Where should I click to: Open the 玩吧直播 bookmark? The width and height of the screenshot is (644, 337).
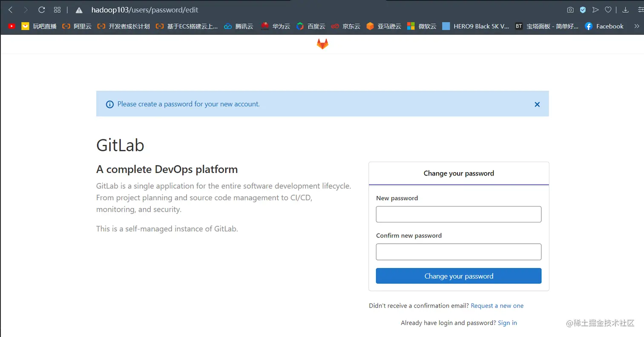(x=39, y=26)
